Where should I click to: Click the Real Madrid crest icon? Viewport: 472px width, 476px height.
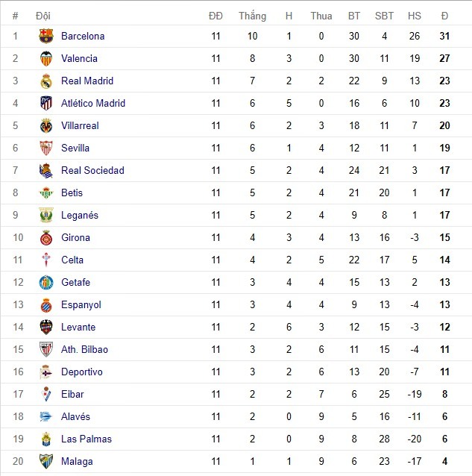pyautogui.click(x=46, y=81)
